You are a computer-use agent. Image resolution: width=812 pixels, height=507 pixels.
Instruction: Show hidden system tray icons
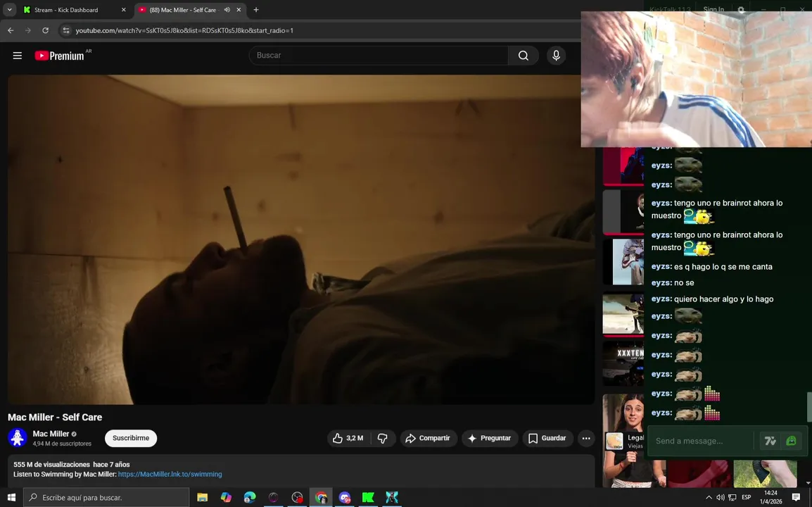pyautogui.click(x=709, y=497)
